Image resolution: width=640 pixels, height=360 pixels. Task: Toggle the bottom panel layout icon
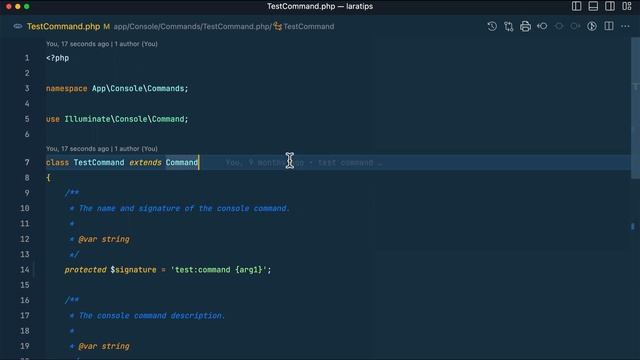click(x=593, y=6)
